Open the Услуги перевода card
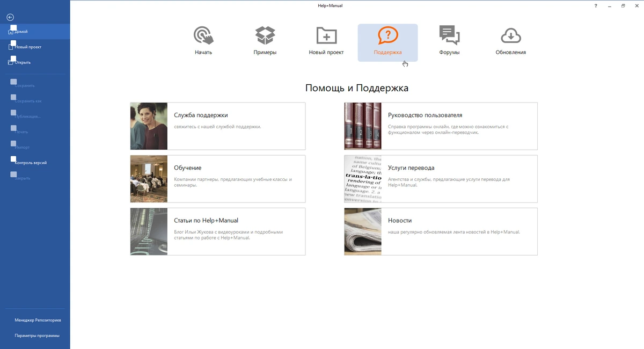Image resolution: width=644 pixels, height=349 pixels. [x=441, y=179]
